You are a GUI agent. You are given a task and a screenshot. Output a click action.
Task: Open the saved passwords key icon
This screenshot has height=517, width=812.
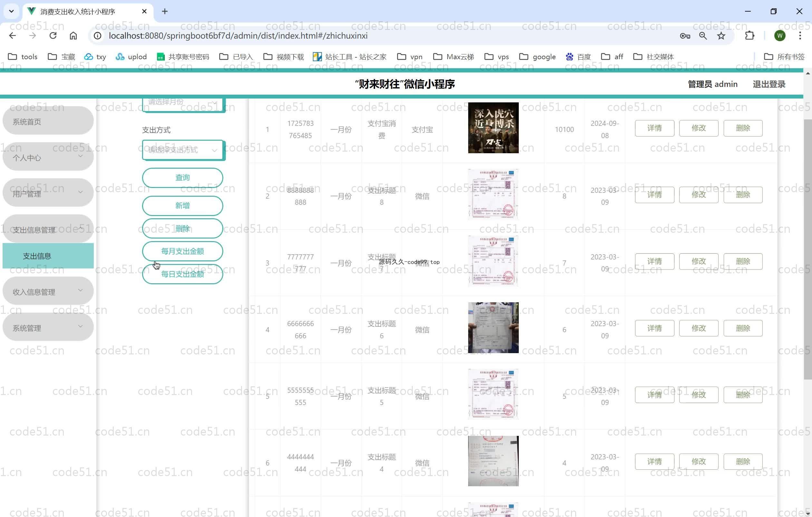pos(685,36)
